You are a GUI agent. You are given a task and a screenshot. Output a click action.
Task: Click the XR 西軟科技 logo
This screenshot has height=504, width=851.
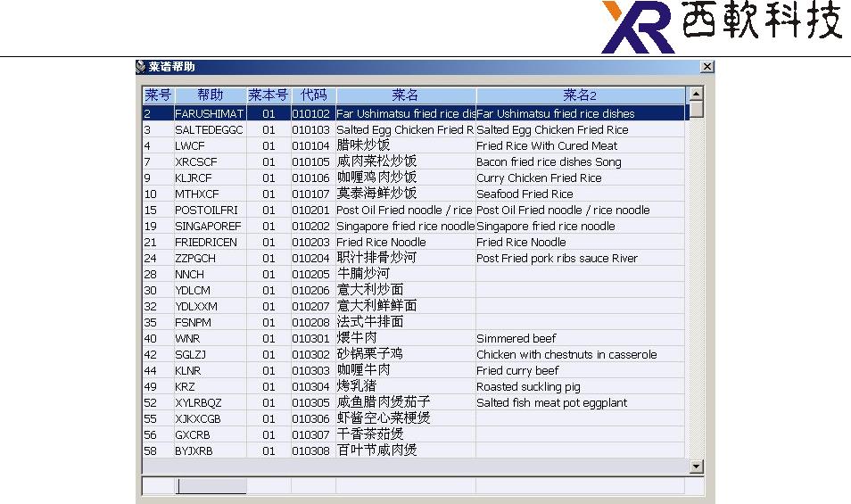[722, 27]
